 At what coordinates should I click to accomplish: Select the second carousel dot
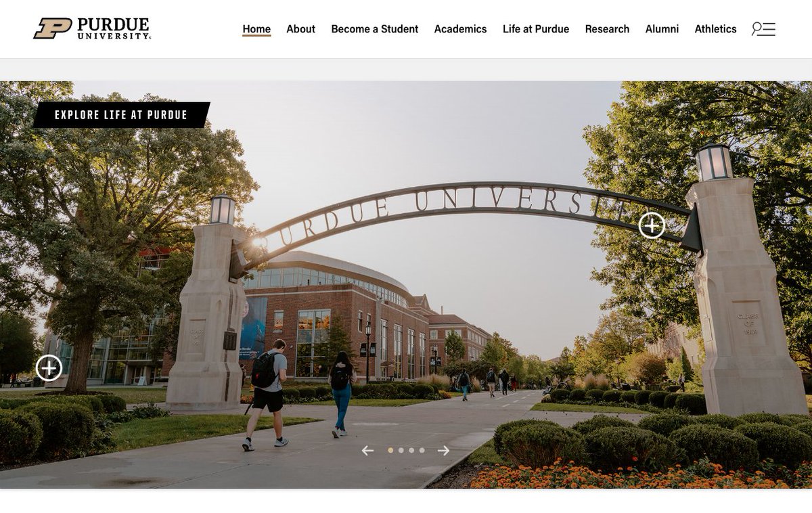tap(401, 450)
